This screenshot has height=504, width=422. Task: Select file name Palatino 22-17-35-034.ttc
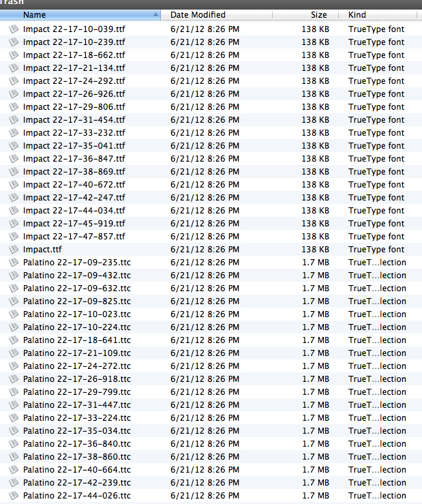(77, 431)
